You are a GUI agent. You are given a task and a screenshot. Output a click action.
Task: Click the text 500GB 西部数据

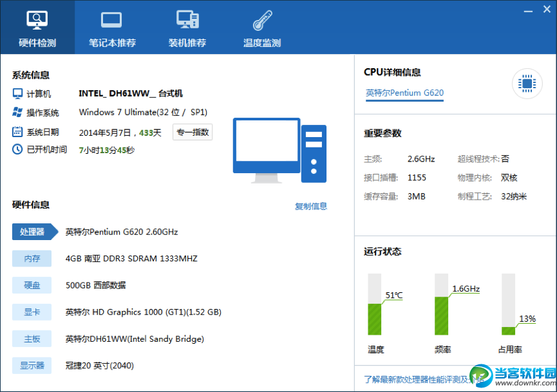pyautogui.click(x=95, y=285)
